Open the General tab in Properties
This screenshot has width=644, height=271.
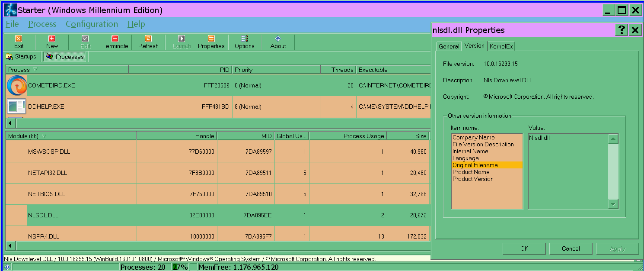coord(449,46)
